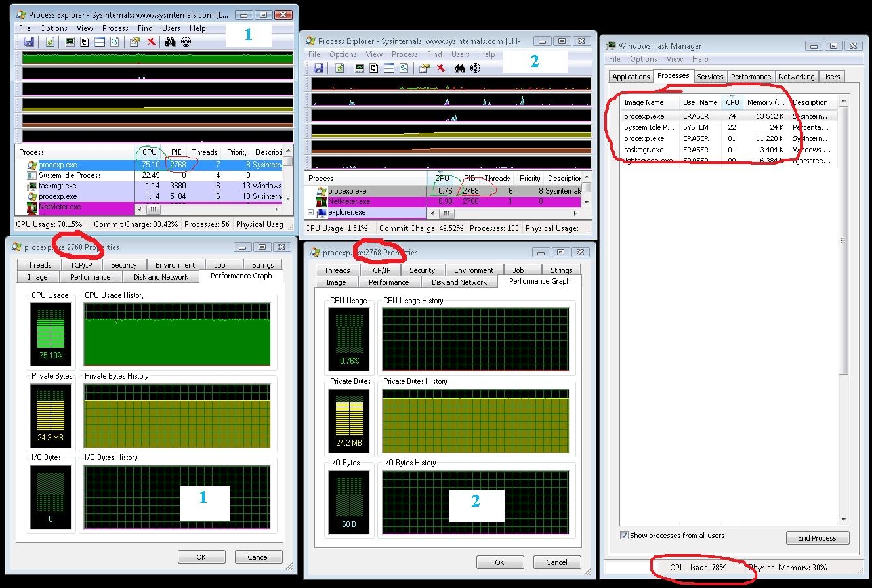Open Applications tab in Task Manager
The image size is (872, 588).
pyautogui.click(x=631, y=77)
